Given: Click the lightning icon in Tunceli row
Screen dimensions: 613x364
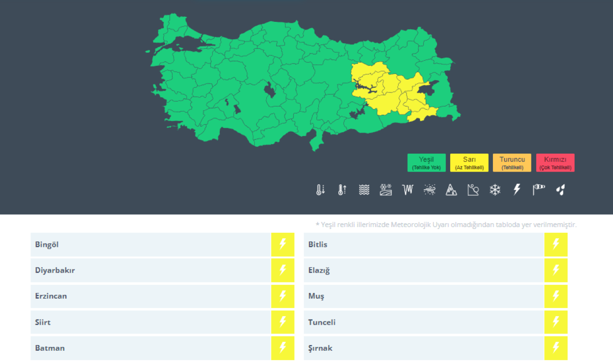Looking at the screenshot, I should 556,322.
